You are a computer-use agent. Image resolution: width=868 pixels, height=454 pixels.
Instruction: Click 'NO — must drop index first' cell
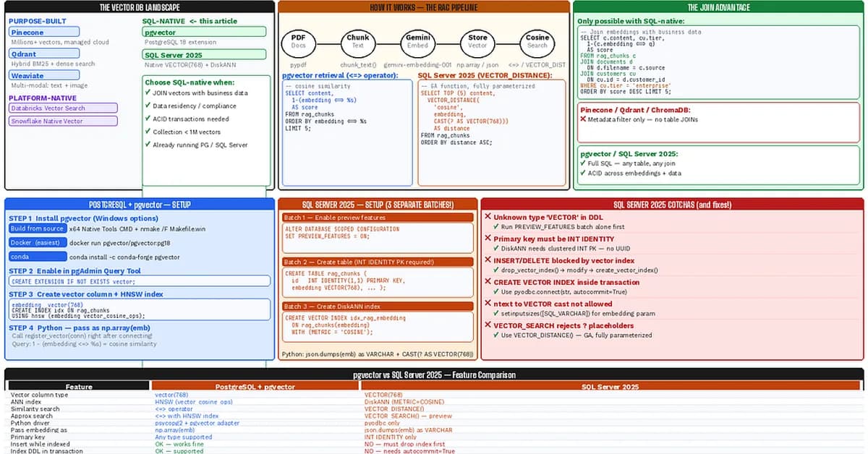(x=405, y=444)
